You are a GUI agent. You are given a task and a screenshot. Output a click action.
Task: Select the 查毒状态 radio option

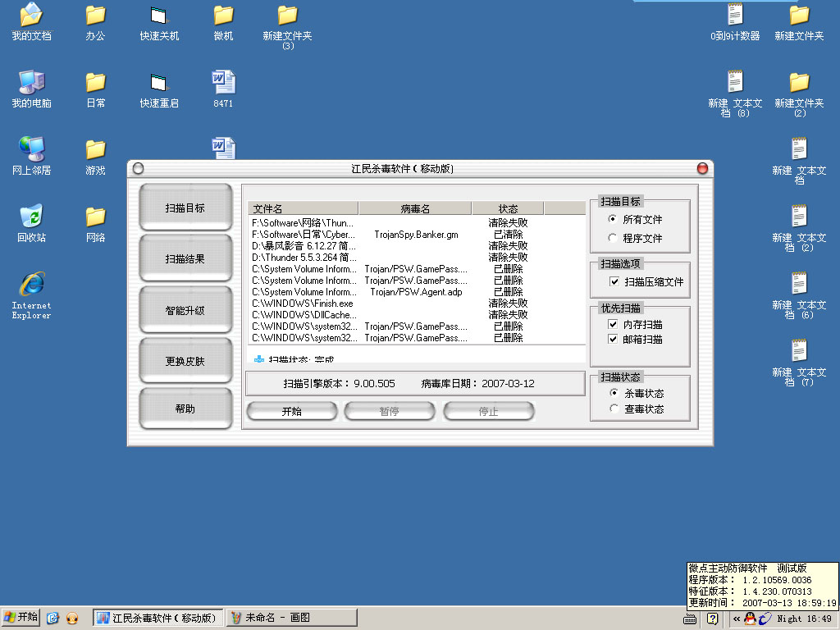(x=614, y=409)
